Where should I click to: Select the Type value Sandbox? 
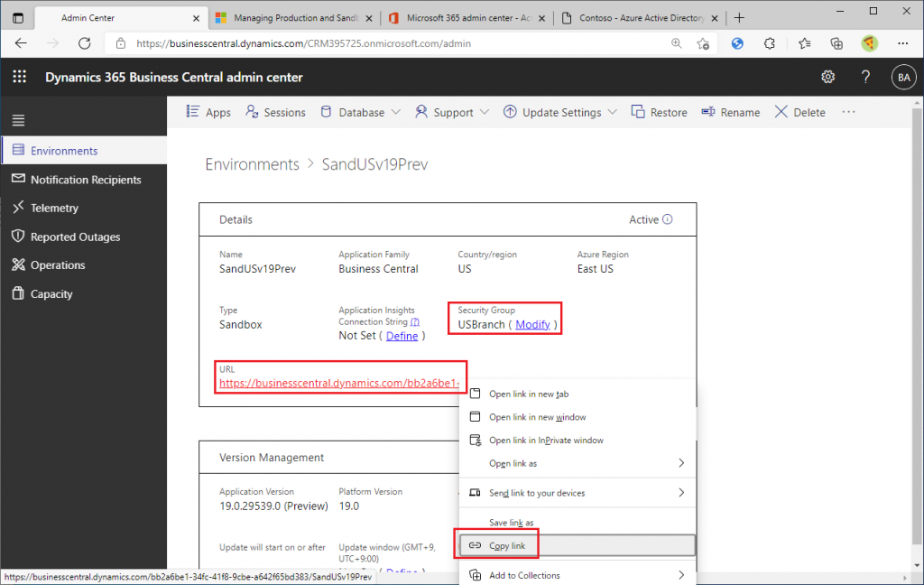[240, 324]
